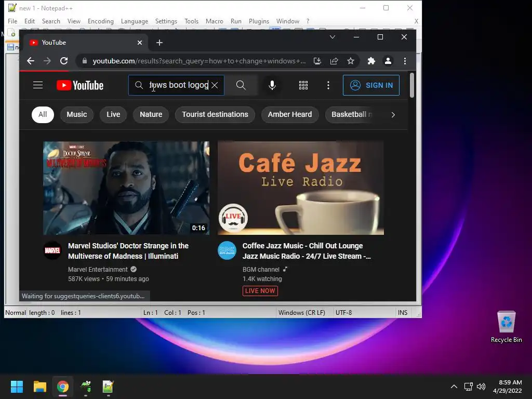The height and width of the screenshot is (399, 532).
Task: Click the Notepad++ taskbar icon
Action: 108,387
